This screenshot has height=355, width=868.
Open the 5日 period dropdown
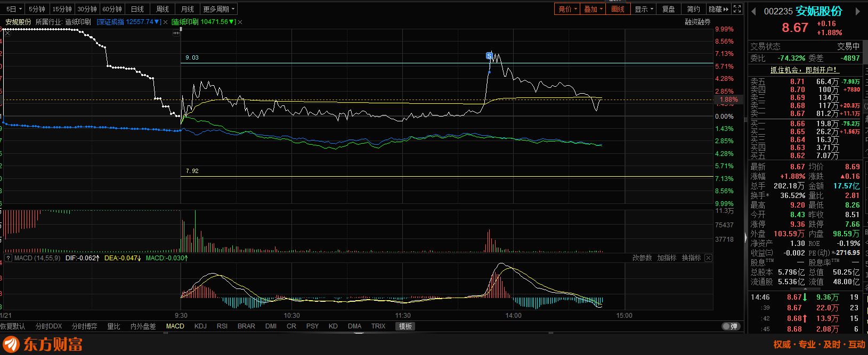pos(14,9)
